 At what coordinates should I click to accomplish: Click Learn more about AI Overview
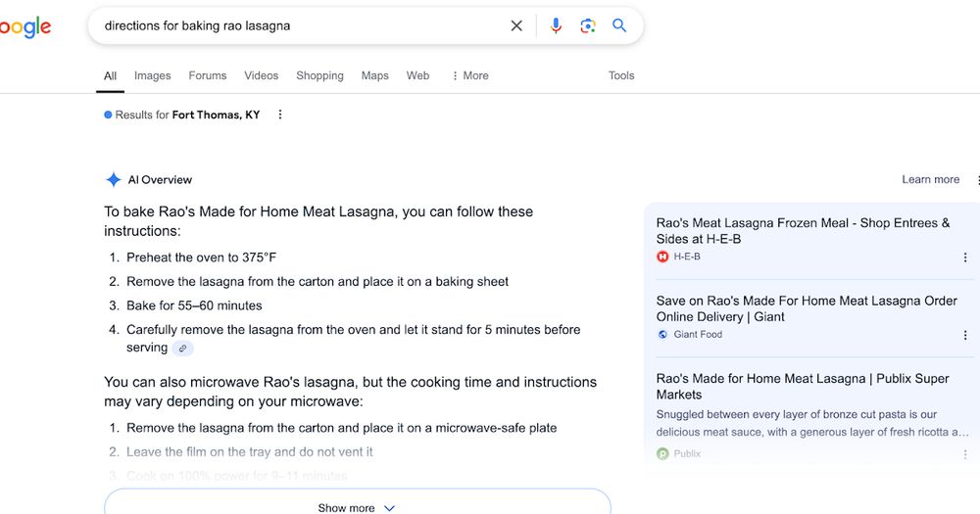tap(931, 180)
